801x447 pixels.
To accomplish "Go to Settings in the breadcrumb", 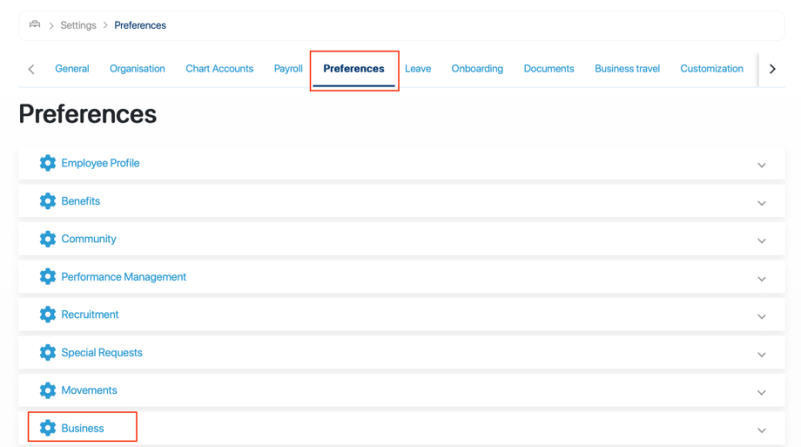I will coord(81,25).
